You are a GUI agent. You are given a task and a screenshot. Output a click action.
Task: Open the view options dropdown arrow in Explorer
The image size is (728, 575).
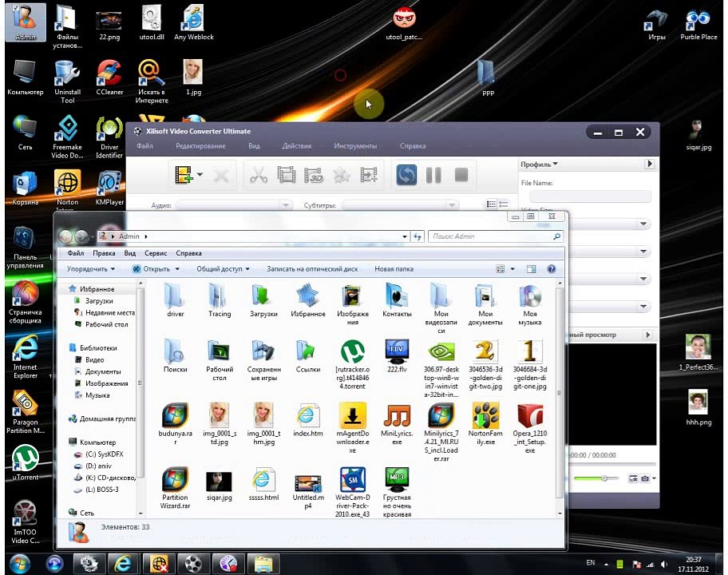(x=512, y=269)
